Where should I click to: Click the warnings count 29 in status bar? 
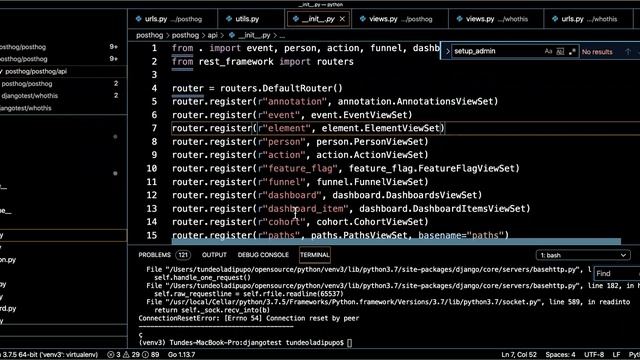(x=131, y=354)
